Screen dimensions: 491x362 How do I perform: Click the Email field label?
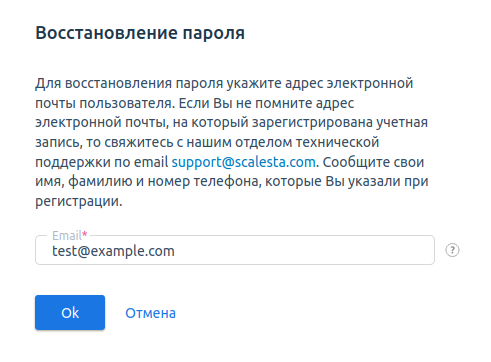[x=67, y=235]
